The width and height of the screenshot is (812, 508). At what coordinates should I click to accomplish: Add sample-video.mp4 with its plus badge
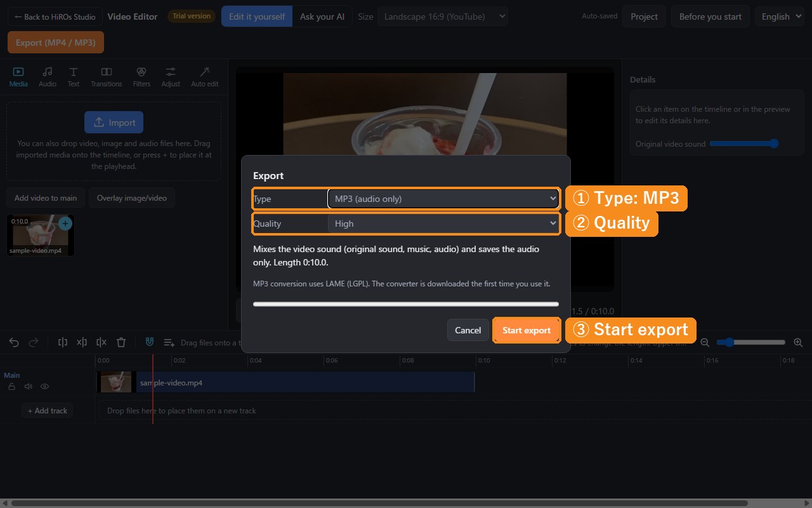[65, 224]
